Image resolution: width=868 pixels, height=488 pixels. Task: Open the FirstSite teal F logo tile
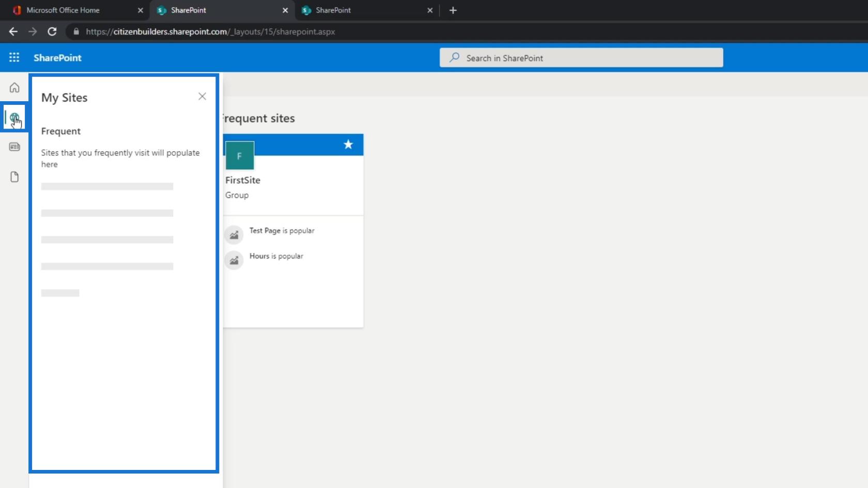pyautogui.click(x=240, y=155)
